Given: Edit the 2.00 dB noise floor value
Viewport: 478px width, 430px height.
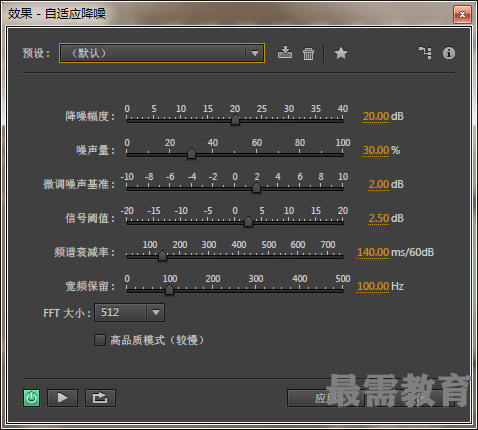Looking at the screenshot, I should (379, 184).
